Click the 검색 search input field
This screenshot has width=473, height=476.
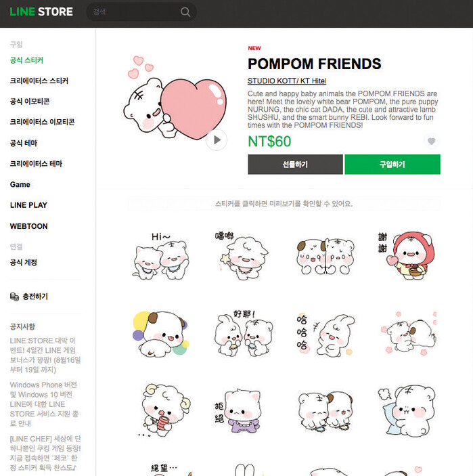pyautogui.click(x=133, y=12)
